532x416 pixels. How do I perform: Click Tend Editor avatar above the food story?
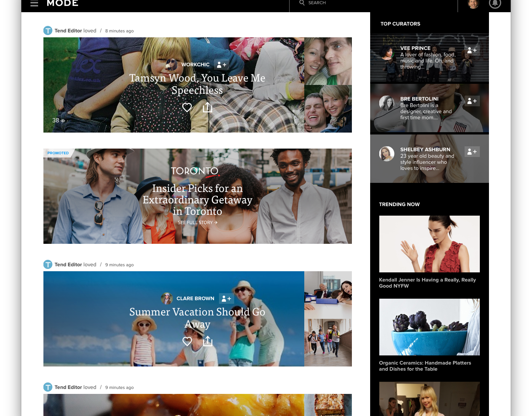tap(48, 387)
